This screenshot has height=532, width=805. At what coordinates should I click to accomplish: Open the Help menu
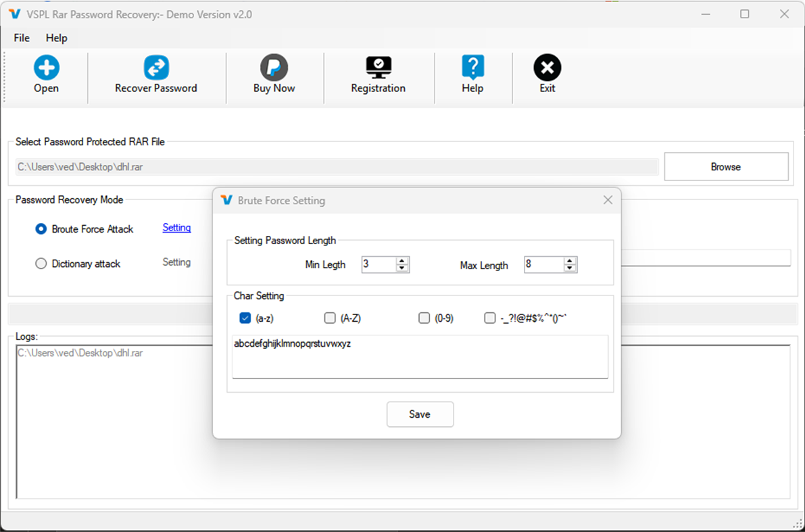pos(56,38)
